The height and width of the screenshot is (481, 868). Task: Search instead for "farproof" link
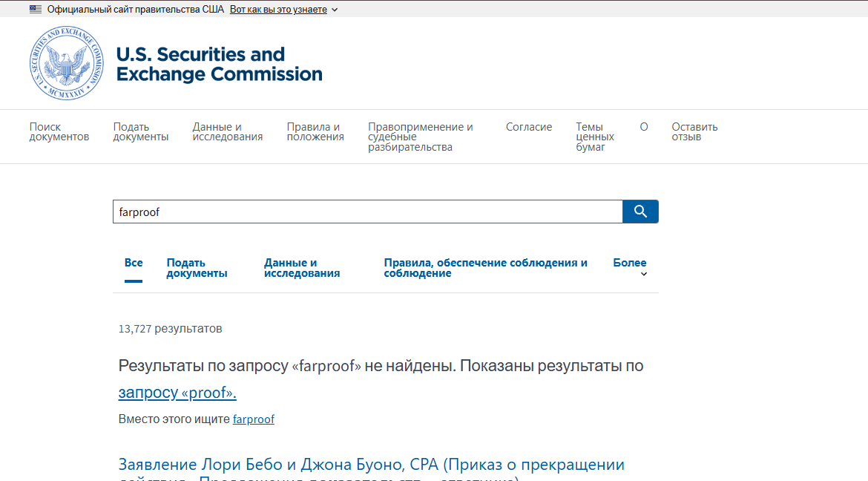tap(253, 419)
